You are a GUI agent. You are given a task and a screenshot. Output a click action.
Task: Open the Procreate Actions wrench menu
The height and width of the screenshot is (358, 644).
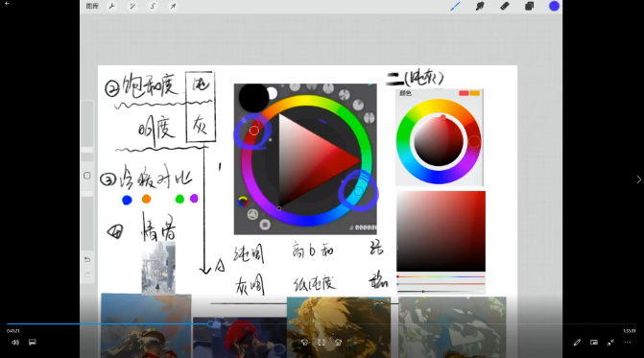tap(112, 6)
